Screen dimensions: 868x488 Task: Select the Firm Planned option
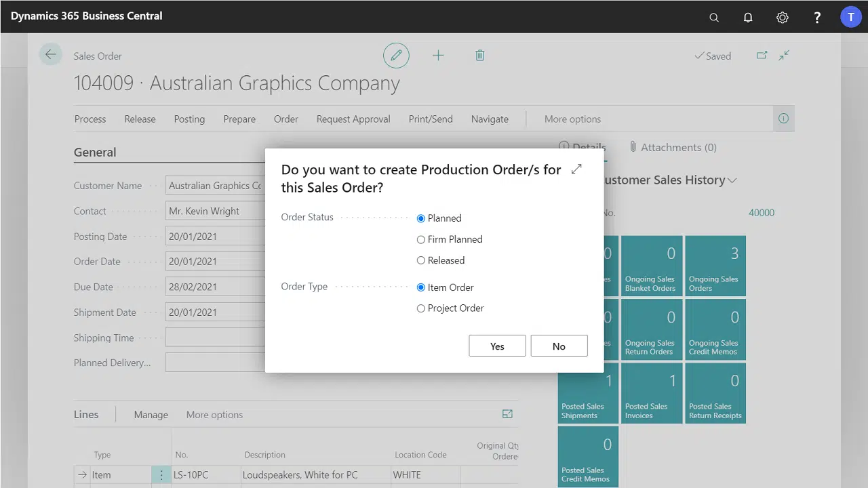pyautogui.click(x=421, y=239)
